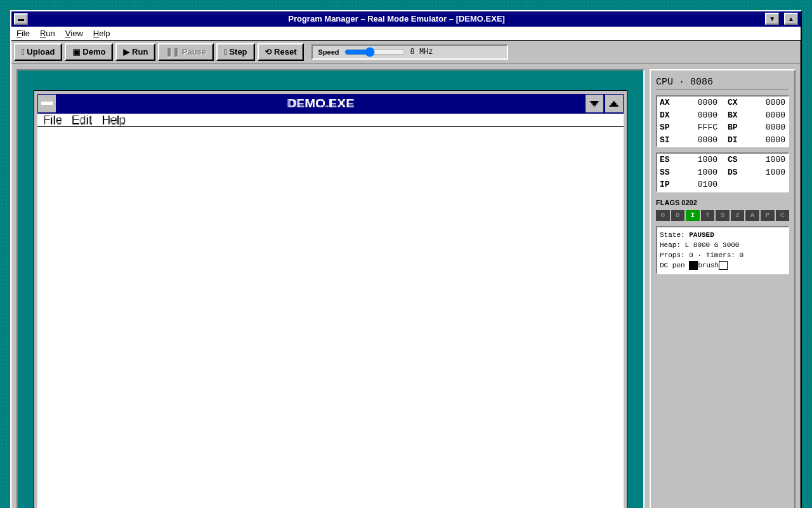This screenshot has height=508, width=812.
Task: Click inside the DEMO.EXE white client area
Action: pyautogui.click(x=331, y=317)
